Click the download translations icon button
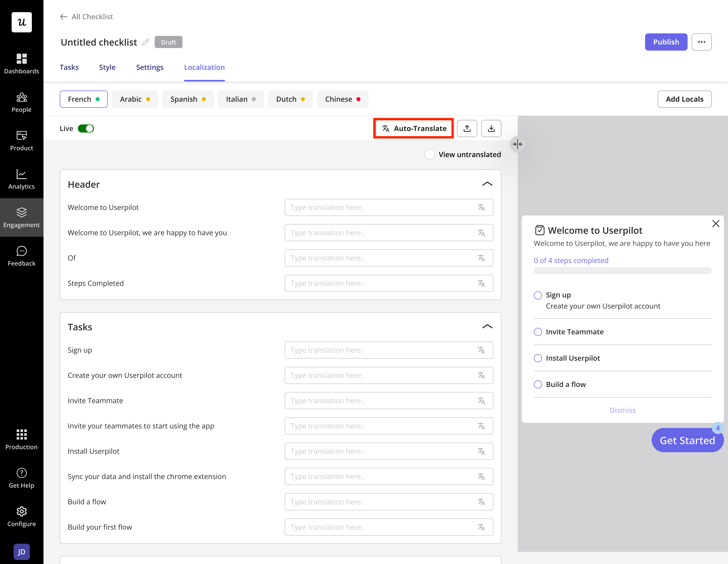 [x=491, y=128]
